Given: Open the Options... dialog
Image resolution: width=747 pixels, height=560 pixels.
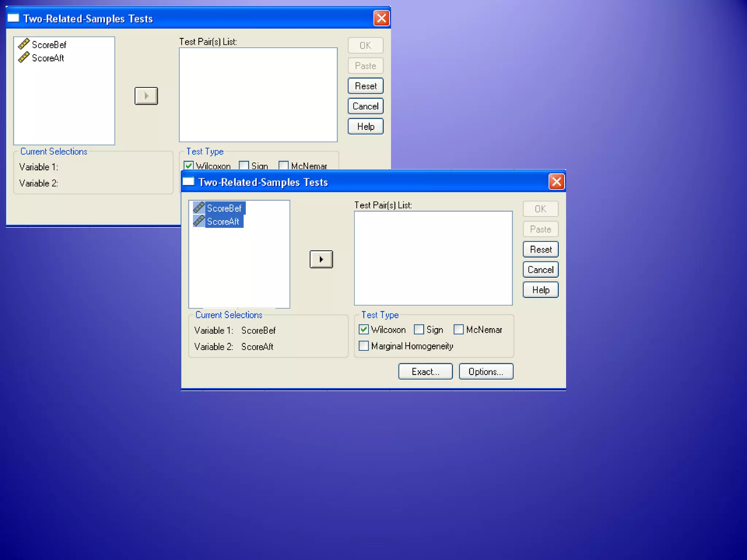Looking at the screenshot, I should (x=486, y=372).
